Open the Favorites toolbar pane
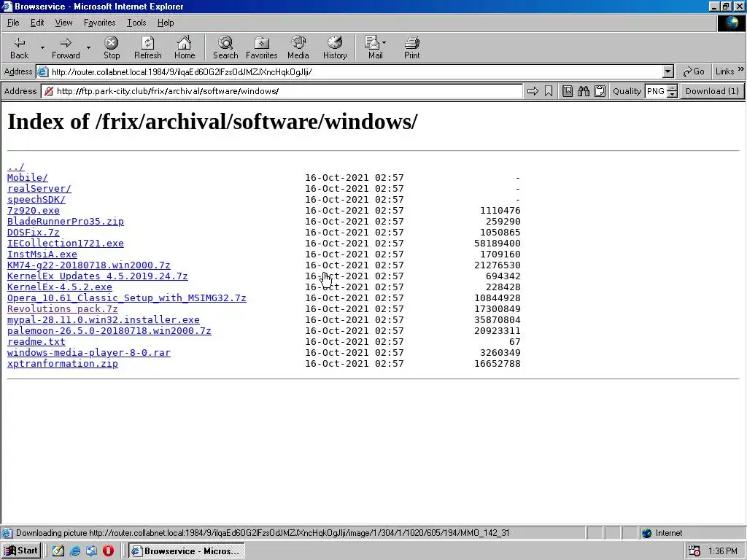Screen dimensions: 747x560 pyautogui.click(x=262, y=47)
